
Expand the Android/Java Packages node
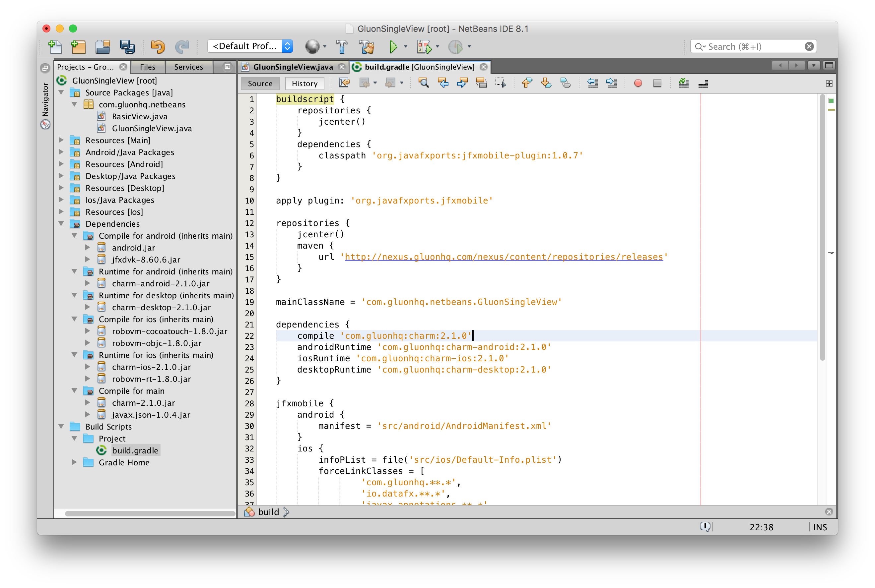[61, 152]
